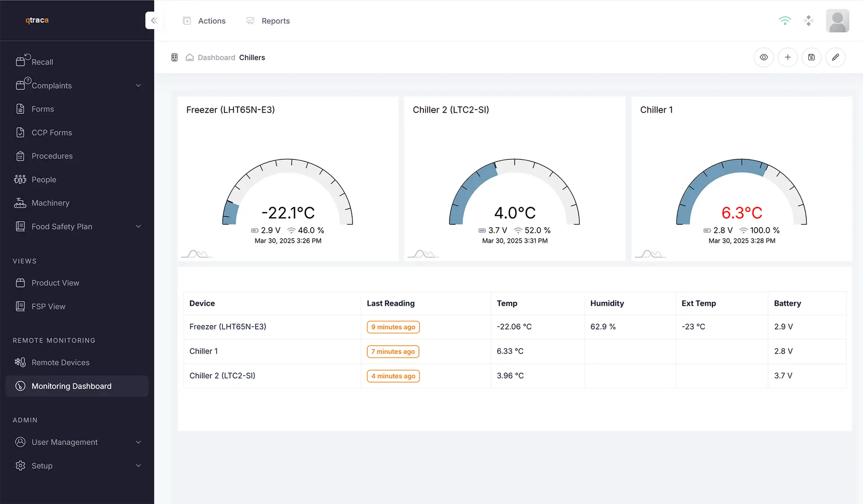The height and width of the screenshot is (504, 863).
Task: Navigate to Monitoring Dashboard in the sidebar
Action: coord(71,386)
